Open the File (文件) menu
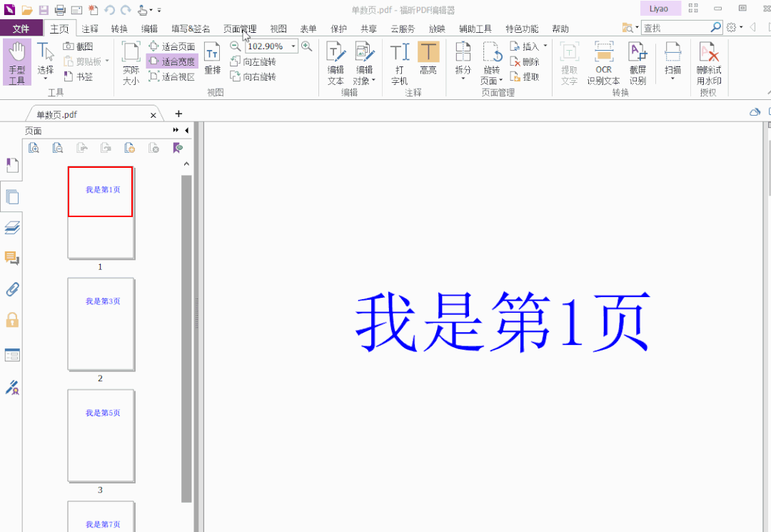771x532 pixels. [21, 29]
